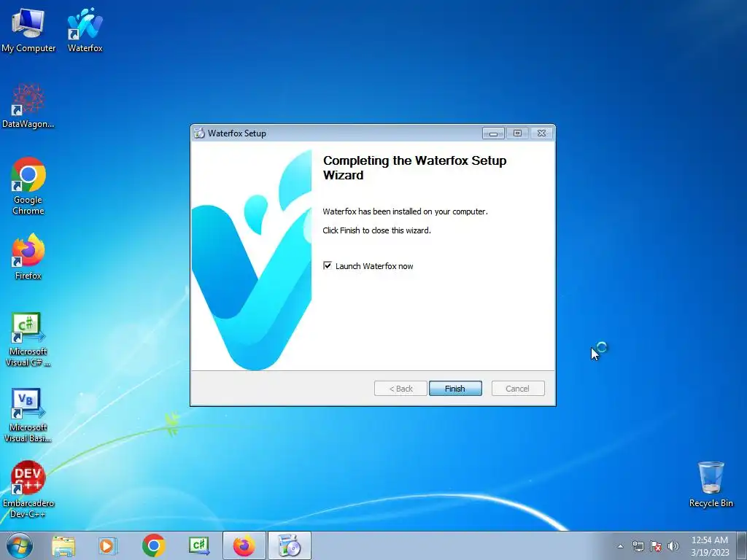This screenshot has height=560, width=747.
Task: Open Windows Explorer from the taskbar
Action: pos(63,545)
